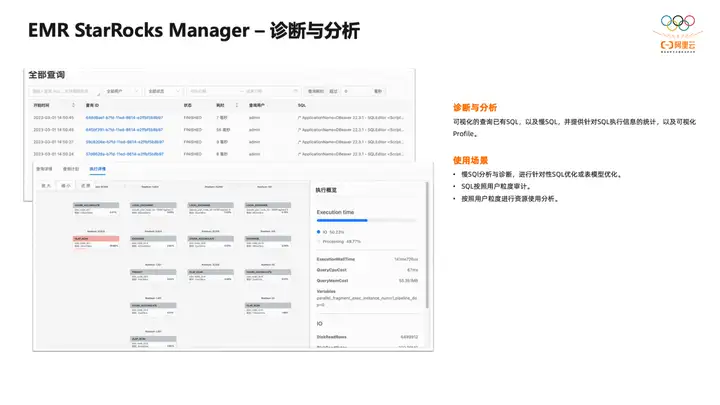Sort by the 开始时间 column sort arrows
The height and width of the screenshot is (405, 720).
pyautogui.click(x=73, y=105)
